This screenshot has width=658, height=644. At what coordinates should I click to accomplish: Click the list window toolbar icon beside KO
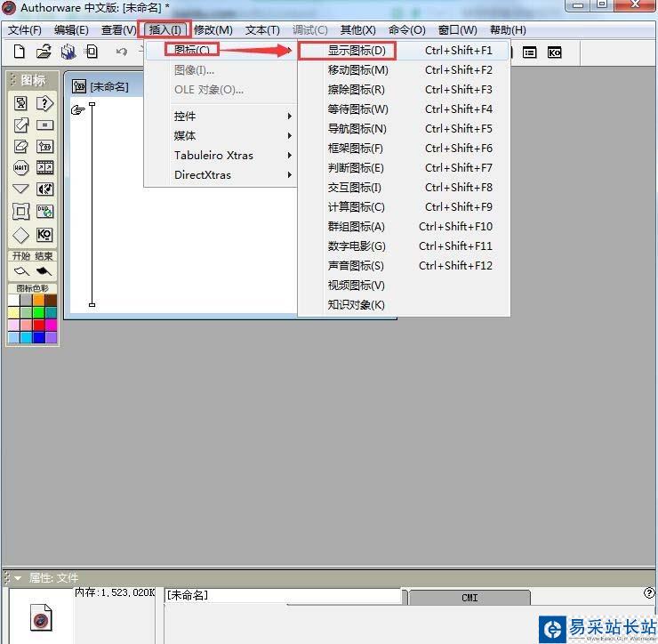[529, 52]
